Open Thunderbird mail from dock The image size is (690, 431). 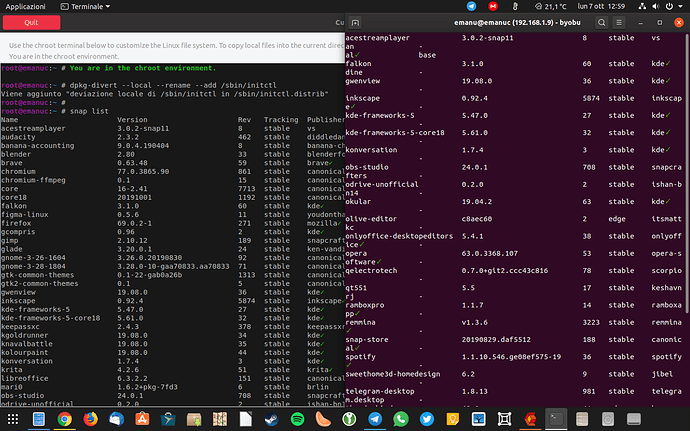coord(116,419)
